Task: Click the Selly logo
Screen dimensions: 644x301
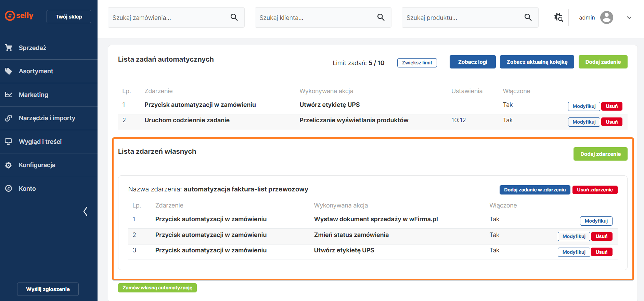Action: [x=19, y=16]
